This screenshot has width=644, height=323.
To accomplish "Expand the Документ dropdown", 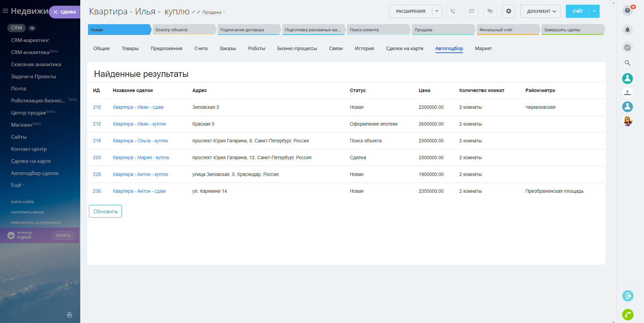I will [x=540, y=11].
